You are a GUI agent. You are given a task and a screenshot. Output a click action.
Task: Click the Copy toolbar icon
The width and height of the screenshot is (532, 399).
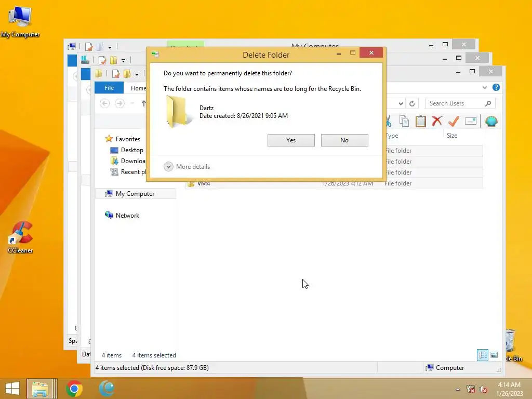[x=404, y=121]
